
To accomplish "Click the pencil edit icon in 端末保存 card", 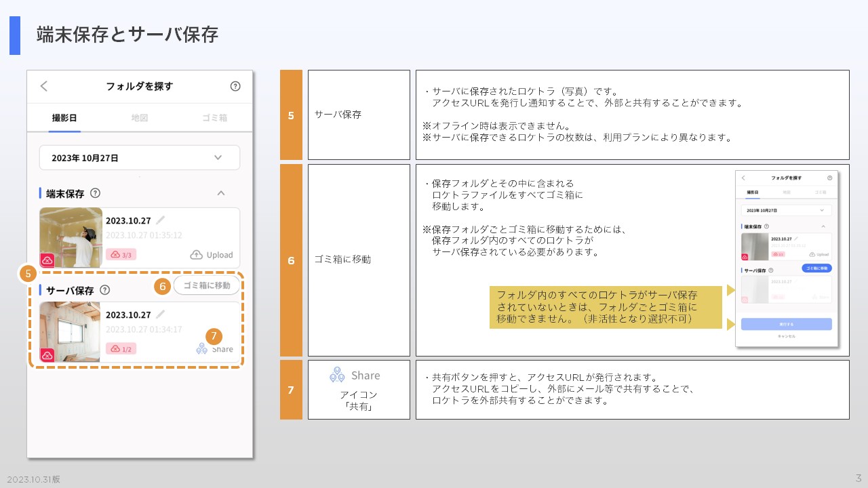I will (160, 220).
